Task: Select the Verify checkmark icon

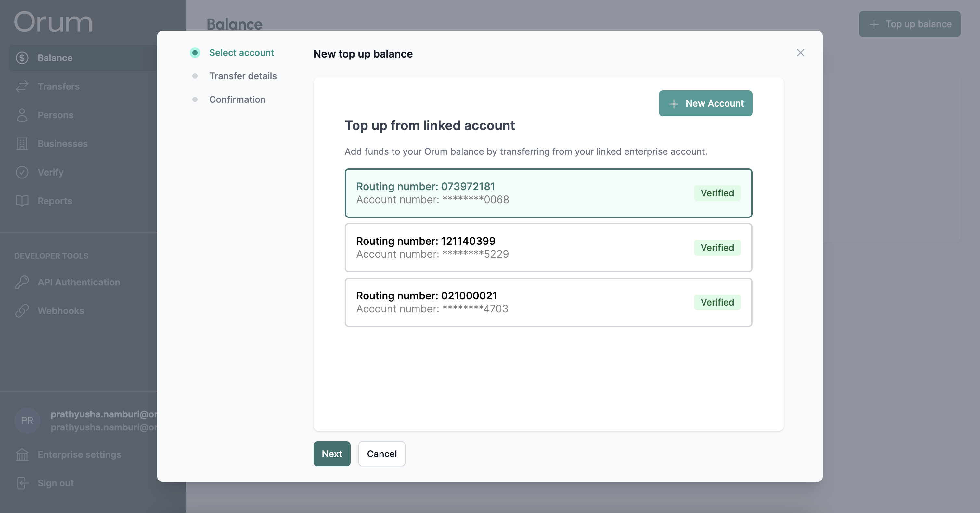Action: [x=22, y=172]
